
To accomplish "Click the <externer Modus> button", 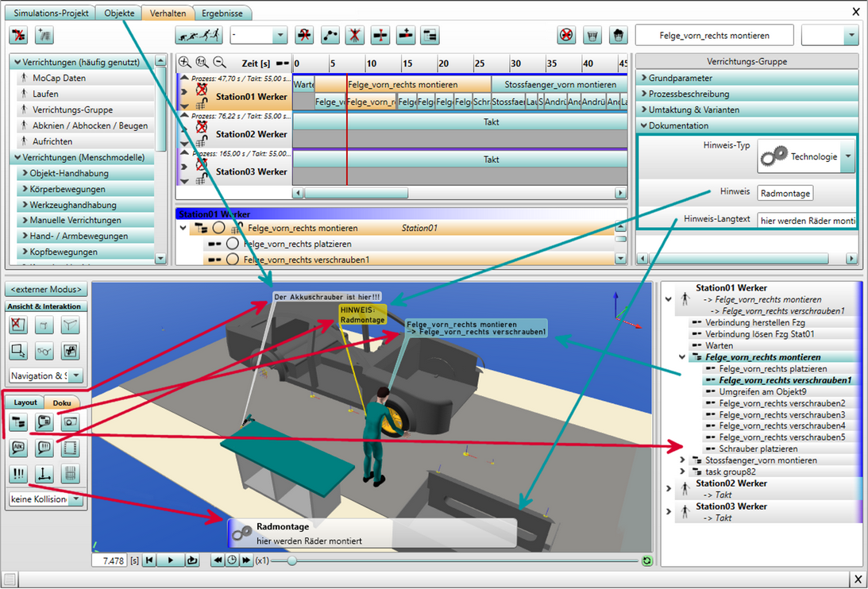I will (x=44, y=290).
